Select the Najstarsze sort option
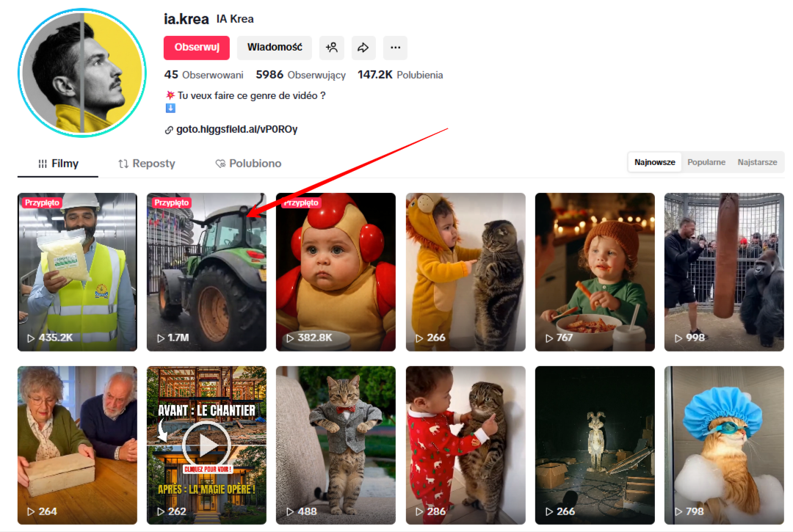Screen dimensions: 793x532 tap(757, 162)
